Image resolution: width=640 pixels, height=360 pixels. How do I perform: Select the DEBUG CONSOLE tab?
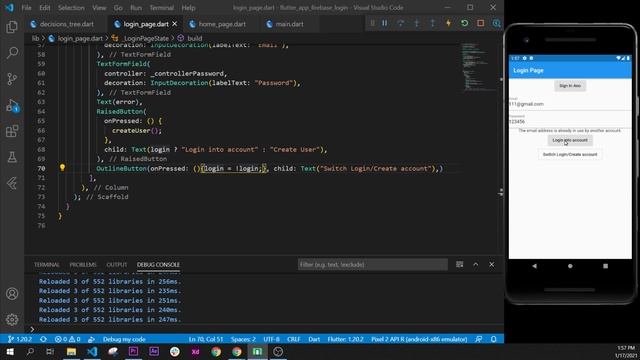pyautogui.click(x=158, y=264)
